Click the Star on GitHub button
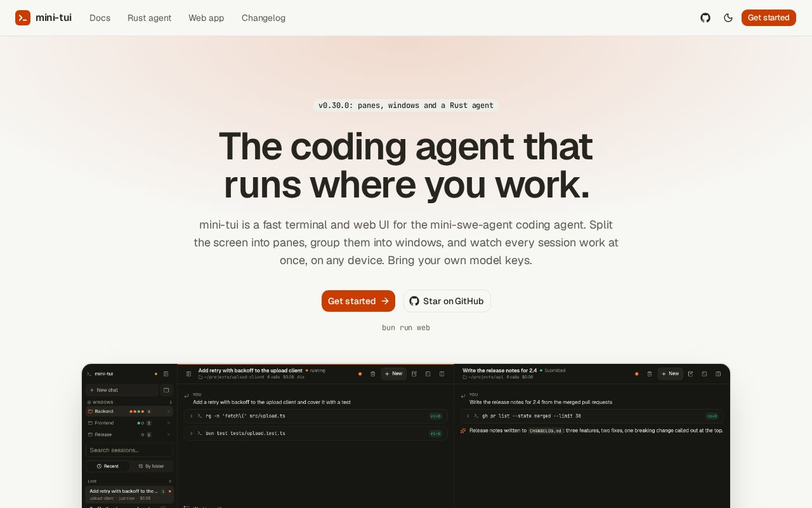The image size is (812, 508). tap(447, 301)
